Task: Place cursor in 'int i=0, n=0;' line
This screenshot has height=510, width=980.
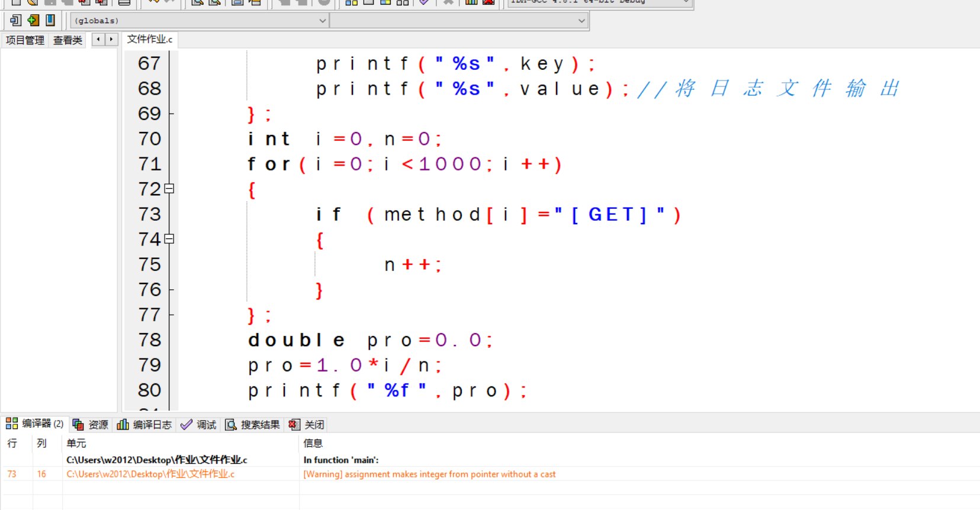Action: coord(345,139)
